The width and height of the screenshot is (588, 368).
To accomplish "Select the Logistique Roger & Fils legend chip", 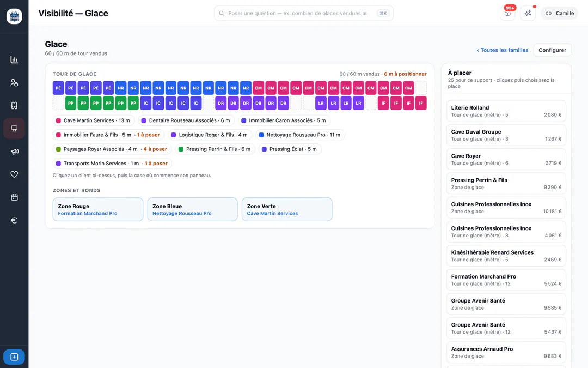I will click(210, 135).
